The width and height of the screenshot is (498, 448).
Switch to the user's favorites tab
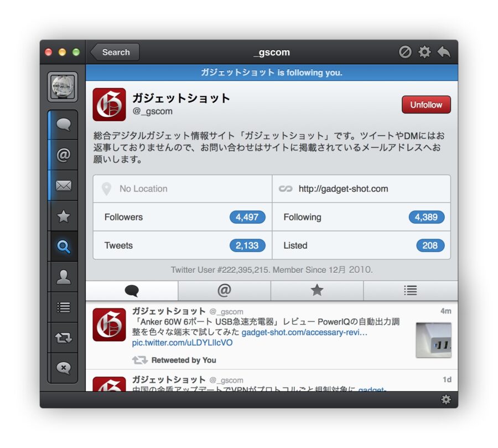tap(317, 291)
